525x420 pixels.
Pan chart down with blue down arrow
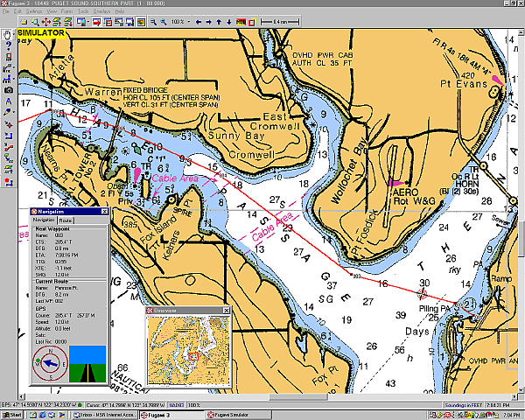229,22
